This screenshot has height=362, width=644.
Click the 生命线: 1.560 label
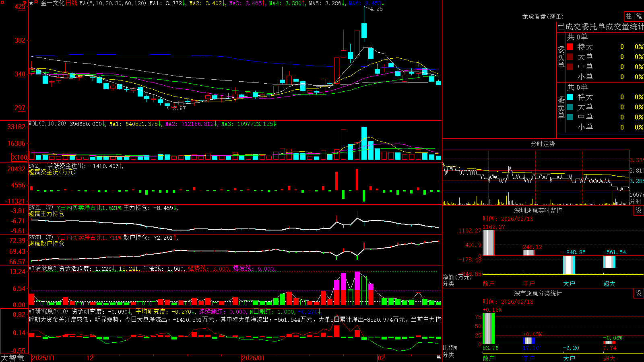[164, 269]
